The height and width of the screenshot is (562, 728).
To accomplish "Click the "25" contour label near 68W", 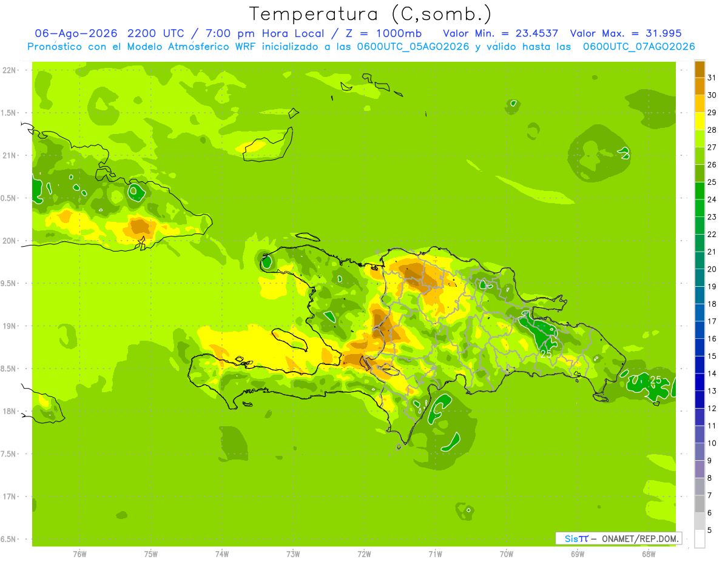I will [x=655, y=380].
